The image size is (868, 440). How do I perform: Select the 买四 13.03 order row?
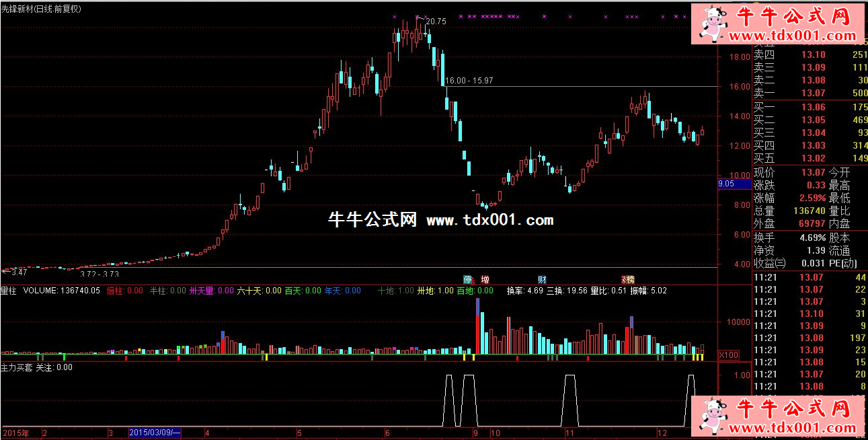(810, 145)
